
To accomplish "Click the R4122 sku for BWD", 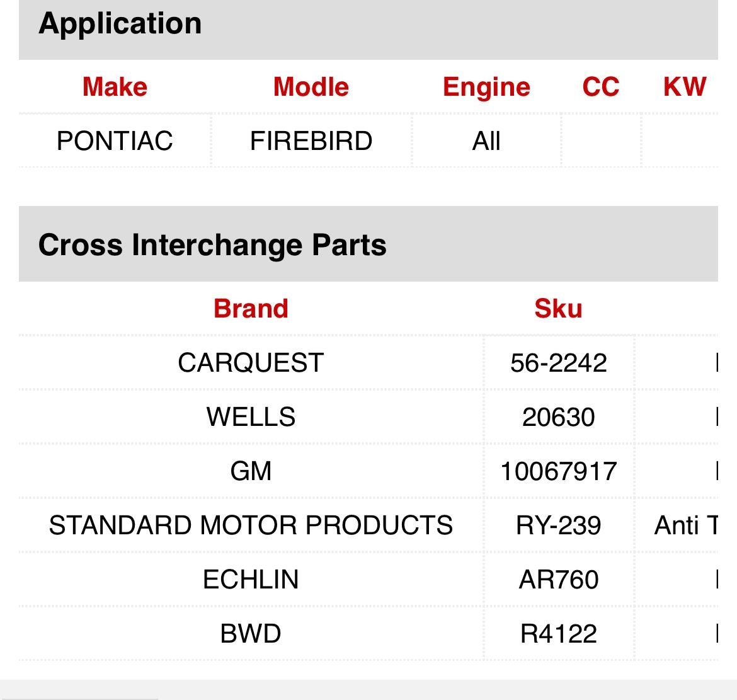I will [558, 634].
